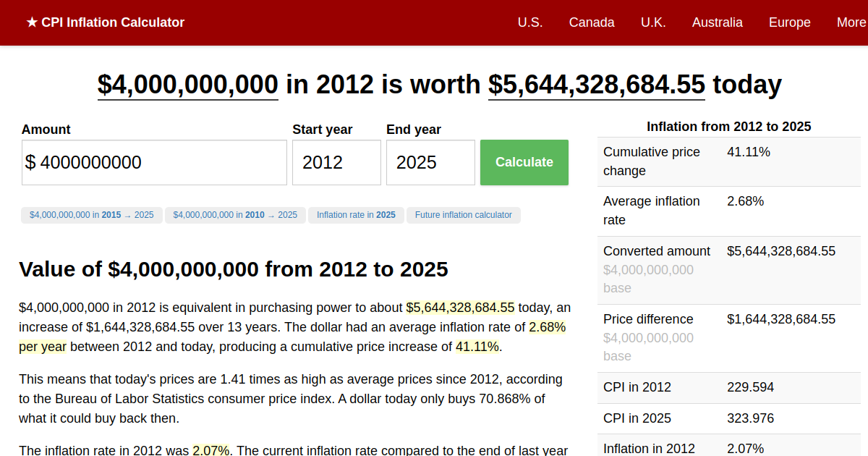Image resolution: width=868 pixels, height=456 pixels.
Task: Open the Inflation rate in 2025 link
Action: pyautogui.click(x=356, y=215)
